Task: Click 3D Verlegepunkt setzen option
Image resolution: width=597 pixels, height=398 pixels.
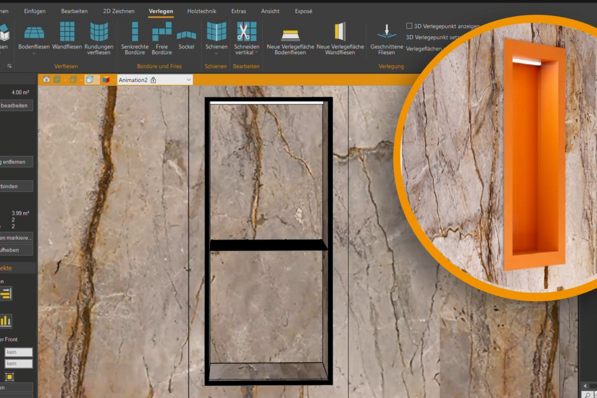Action: (433, 37)
